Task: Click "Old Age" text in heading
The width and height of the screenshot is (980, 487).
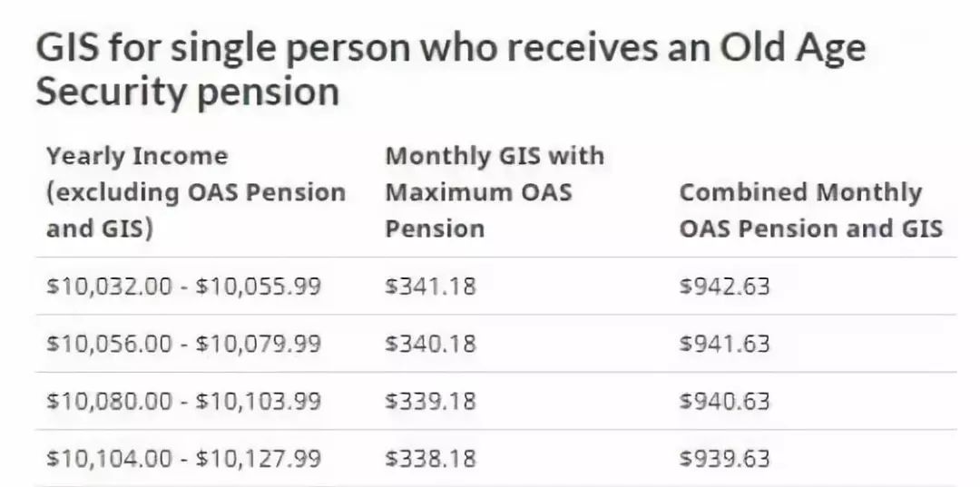Action: (792, 49)
